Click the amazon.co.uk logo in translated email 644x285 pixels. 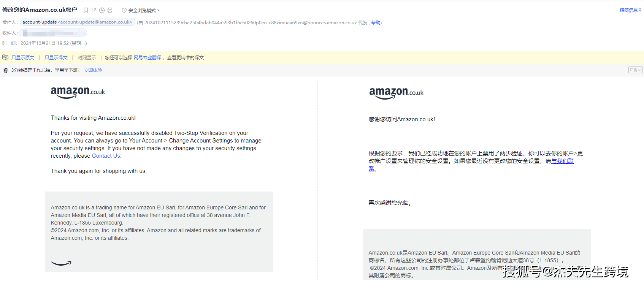point(396,93)
